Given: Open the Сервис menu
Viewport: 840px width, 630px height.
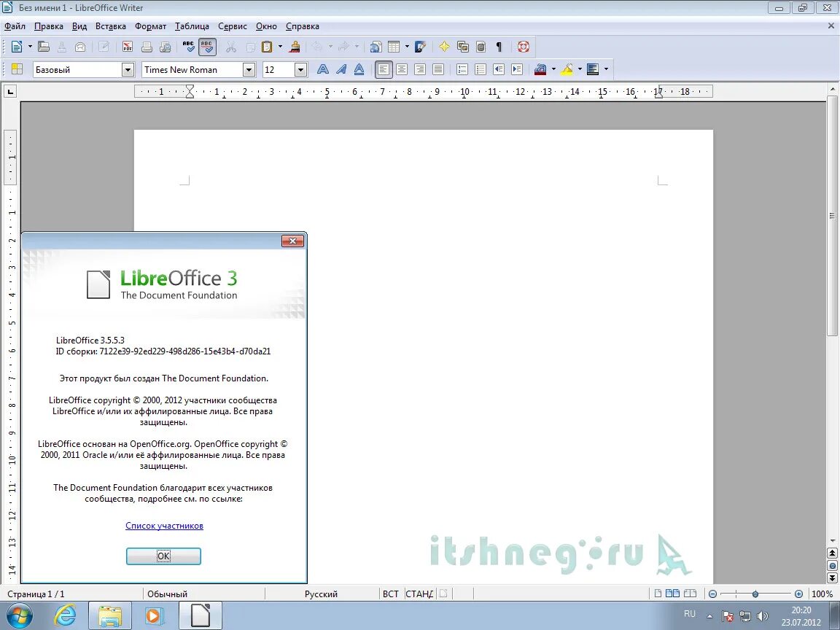Looking at the screenshot, I should (x=233, y=26).
